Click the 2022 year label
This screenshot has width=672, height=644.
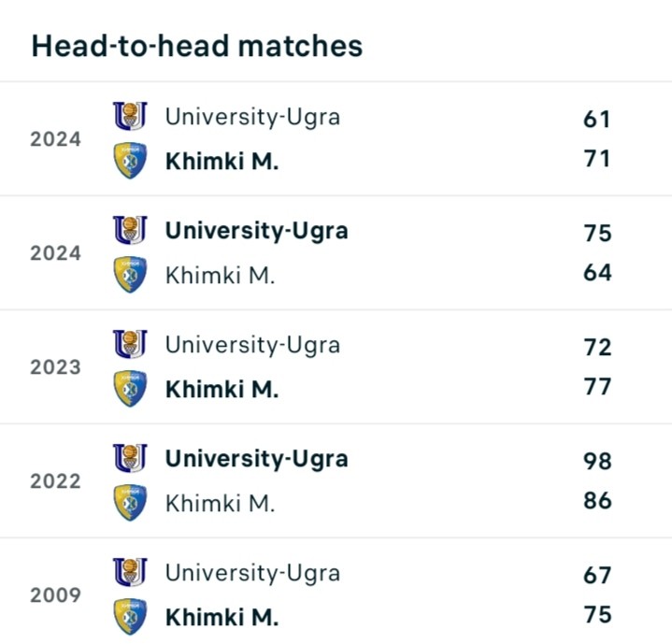[55, 481]
